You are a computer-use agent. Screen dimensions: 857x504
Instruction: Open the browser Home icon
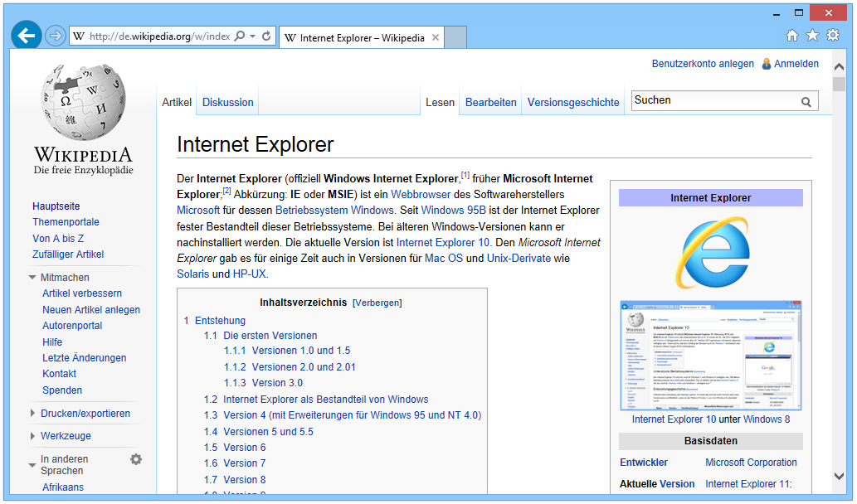coord(792,35)
